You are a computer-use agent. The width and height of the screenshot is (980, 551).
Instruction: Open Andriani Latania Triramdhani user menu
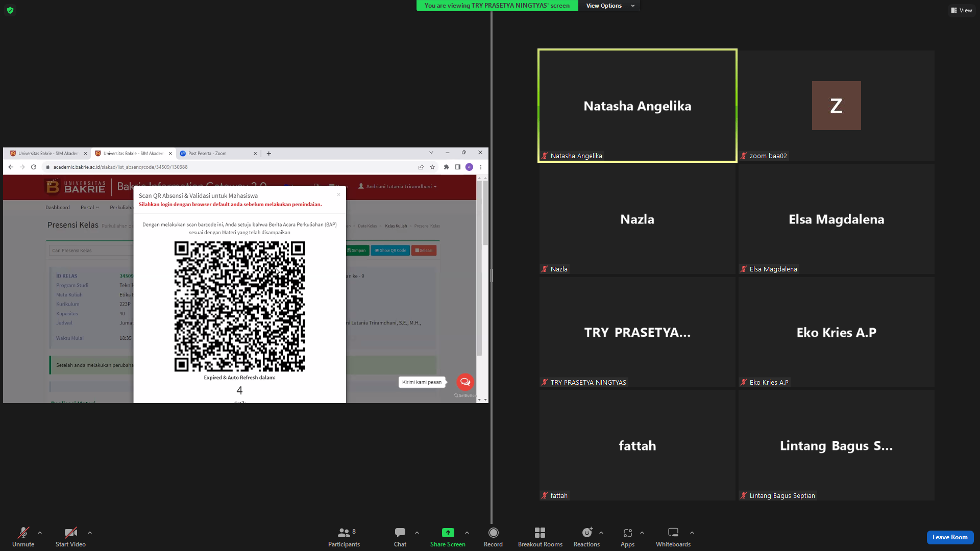tap(398, 187)
